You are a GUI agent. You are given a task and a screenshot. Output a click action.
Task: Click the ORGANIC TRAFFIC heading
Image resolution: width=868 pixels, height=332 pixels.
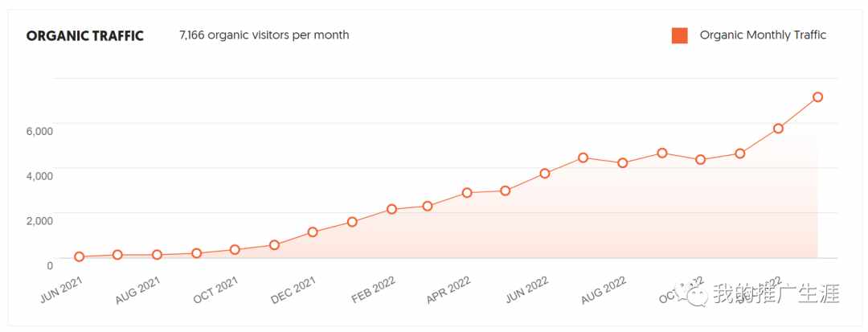(x=85, y=36)
